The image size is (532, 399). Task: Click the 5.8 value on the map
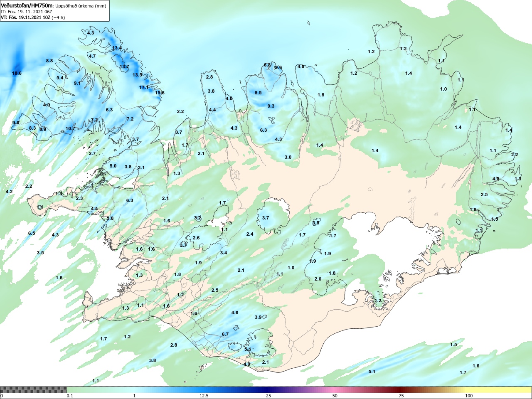click(110, 218)
